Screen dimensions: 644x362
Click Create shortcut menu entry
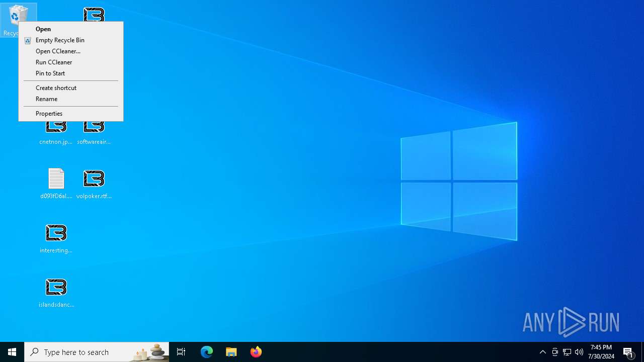point(71,88)
